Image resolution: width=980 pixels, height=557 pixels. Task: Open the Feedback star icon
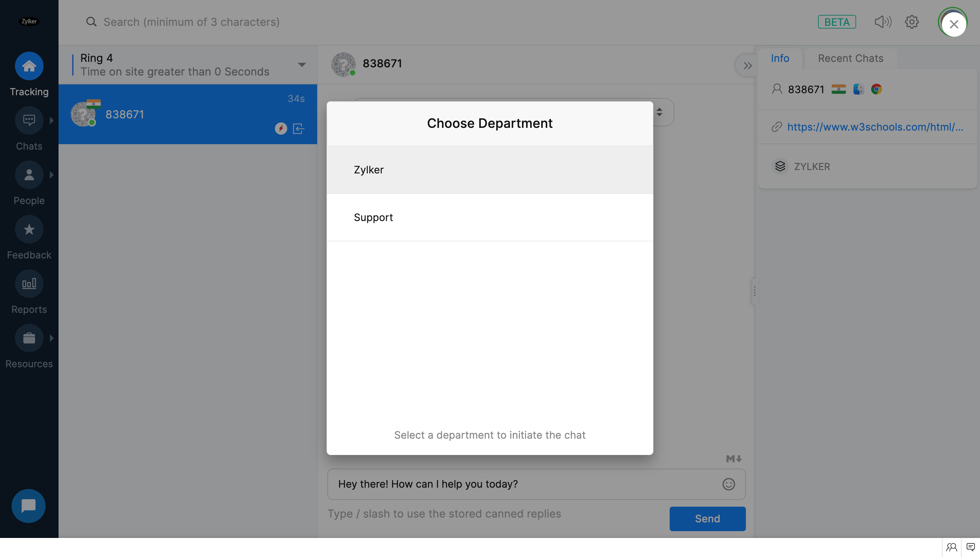click(x=29, y=230)
